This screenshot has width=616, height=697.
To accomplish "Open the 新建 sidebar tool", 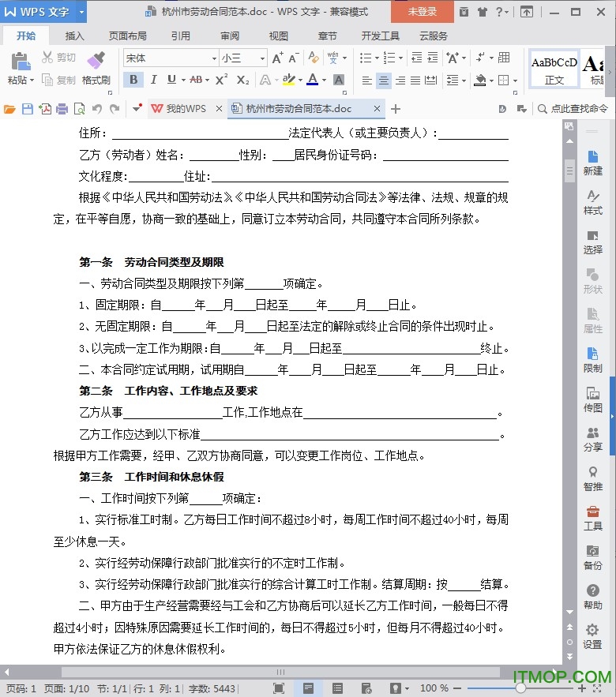I will click(x=592, y=163).
